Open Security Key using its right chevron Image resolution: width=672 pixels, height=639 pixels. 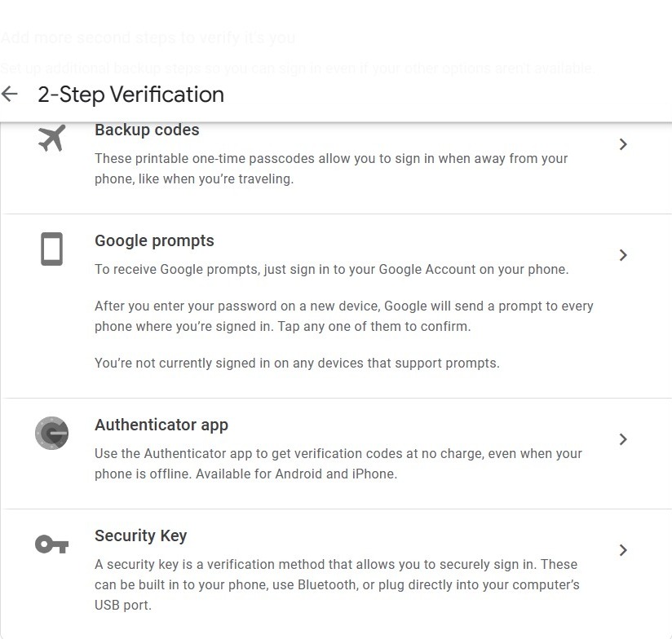(623, 550)
